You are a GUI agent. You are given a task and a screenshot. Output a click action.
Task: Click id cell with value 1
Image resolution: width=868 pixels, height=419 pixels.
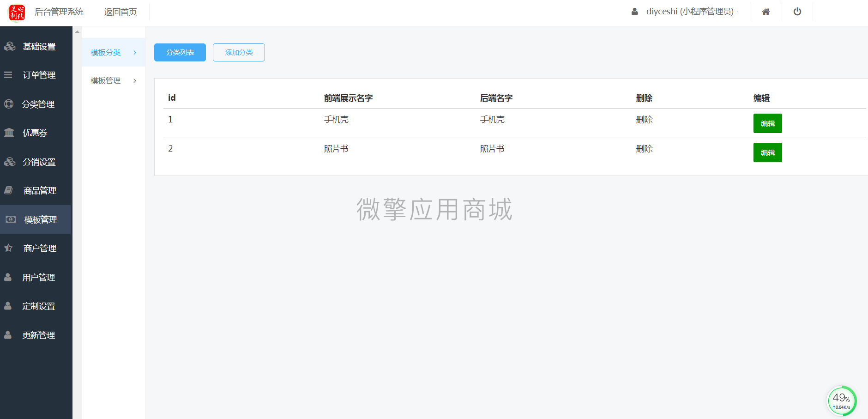coord(170,120)
